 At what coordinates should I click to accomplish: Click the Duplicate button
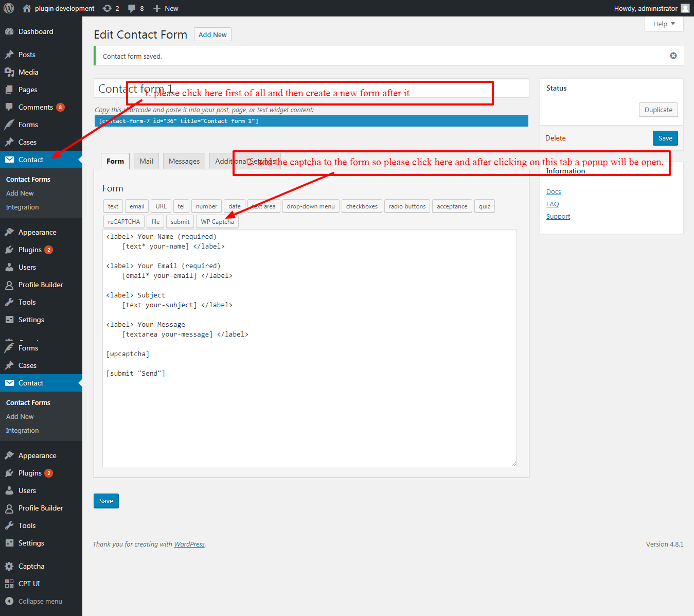pos(658,110)
